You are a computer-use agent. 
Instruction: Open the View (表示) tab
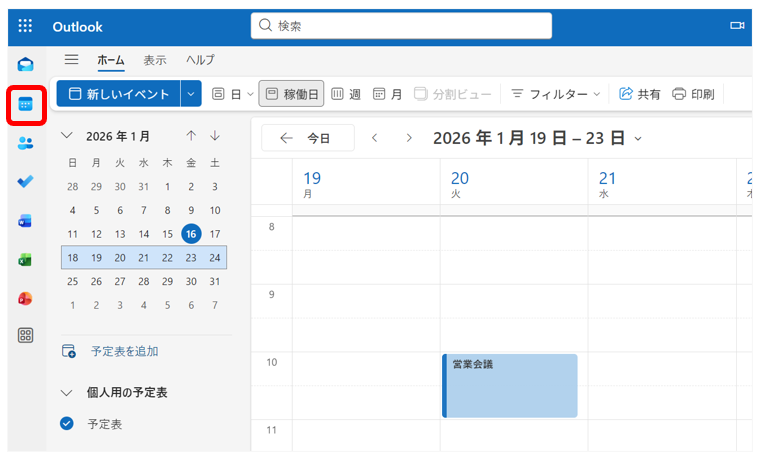(x=155, y=60)
